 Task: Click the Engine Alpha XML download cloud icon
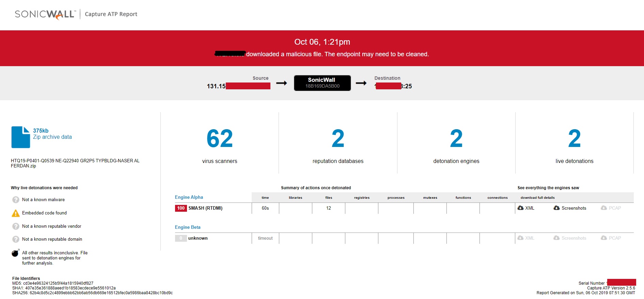click(520, 208)
